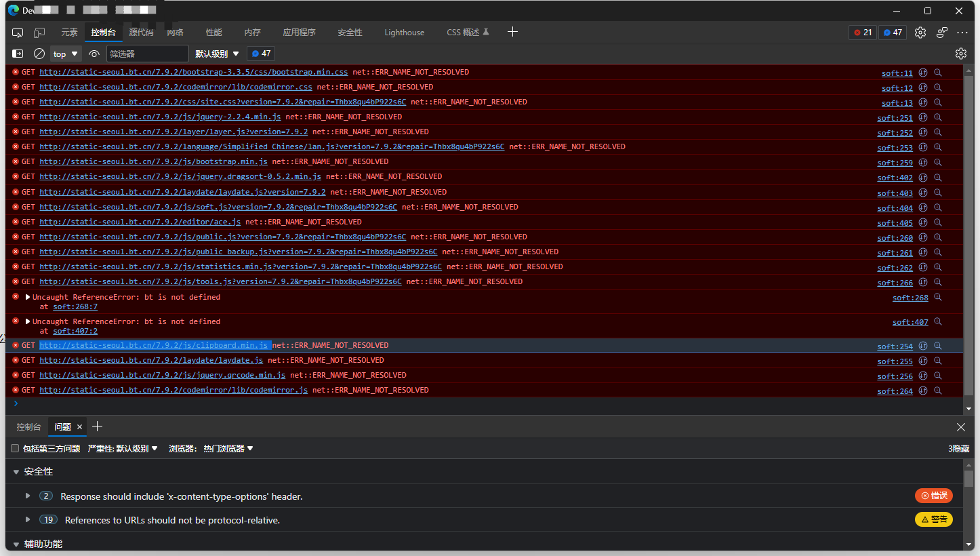The height and width of the screenshot is (556, 980).
Task: Switch to the 应用程序 tab
Action: [299, 33]
